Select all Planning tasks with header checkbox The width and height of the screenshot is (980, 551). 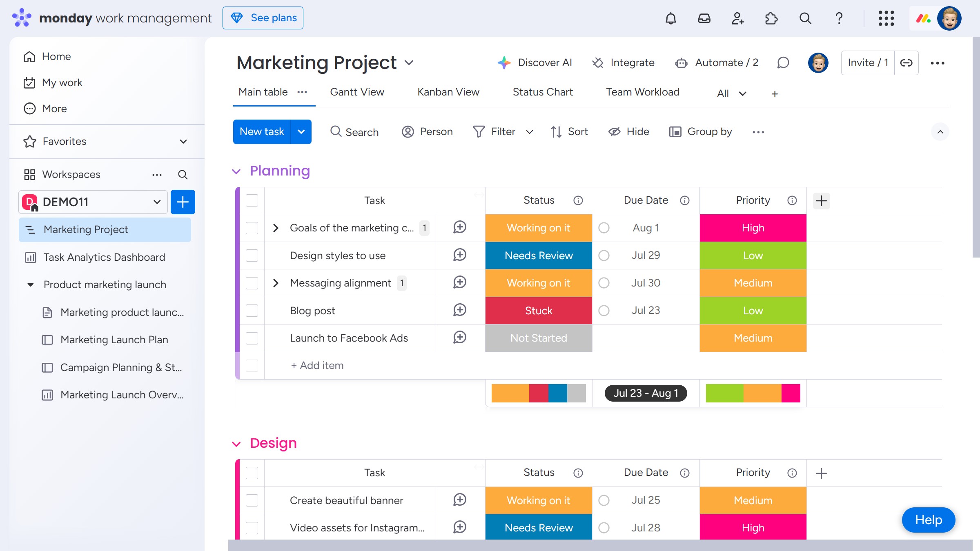tap(252, 200)
